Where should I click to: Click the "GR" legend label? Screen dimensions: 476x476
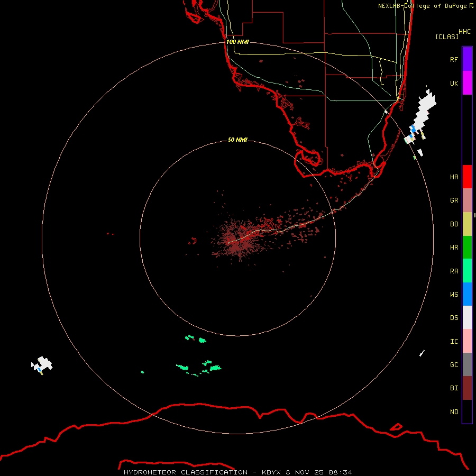pyautogui.click(x=454, y=200)
